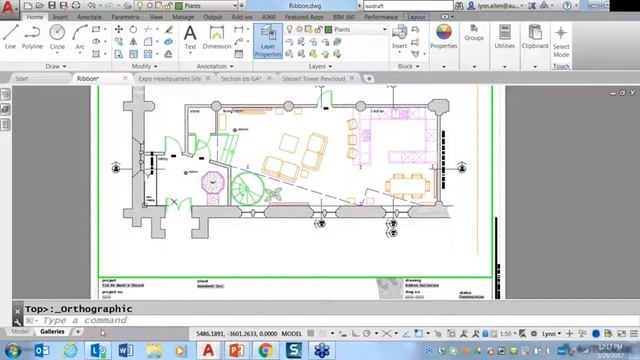The image size is (640, 360).
Task: Insert a Table from Annotation panel
Action: pos(239,54)
